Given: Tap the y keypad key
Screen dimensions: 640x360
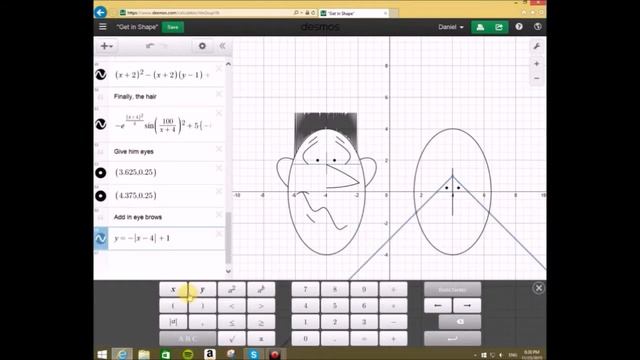Looking at the screenshot, I should pos(202,289).
